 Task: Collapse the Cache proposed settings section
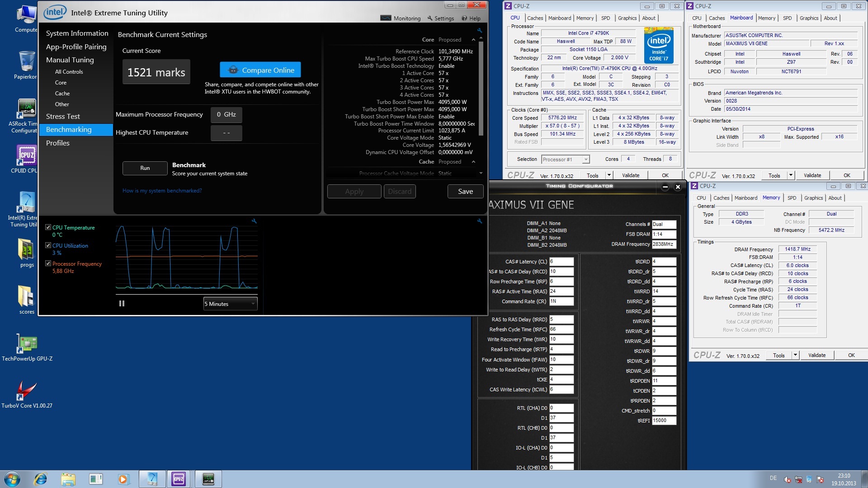click(x=473, y=162)
